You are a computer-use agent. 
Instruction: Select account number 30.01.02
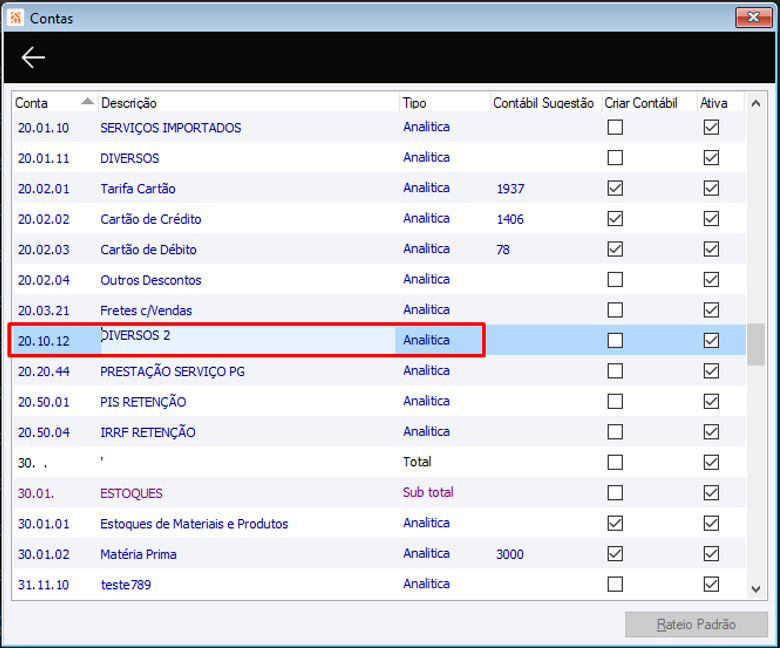point(43,554)
